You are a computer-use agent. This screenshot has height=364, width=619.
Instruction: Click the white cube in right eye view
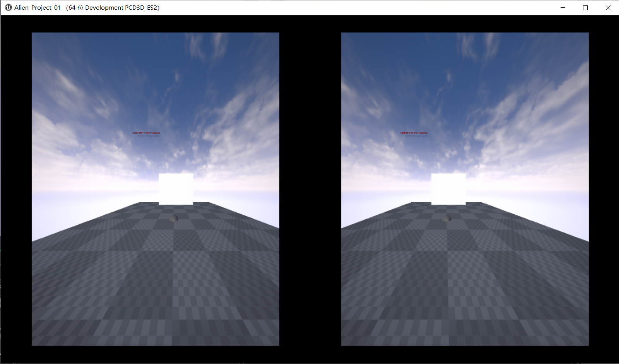tap(448, 189)
